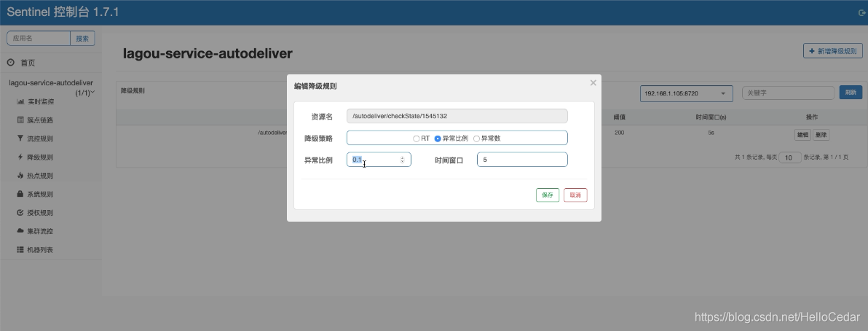
Task: Click the 异常比例 value input field
Action: coord(379,160)
